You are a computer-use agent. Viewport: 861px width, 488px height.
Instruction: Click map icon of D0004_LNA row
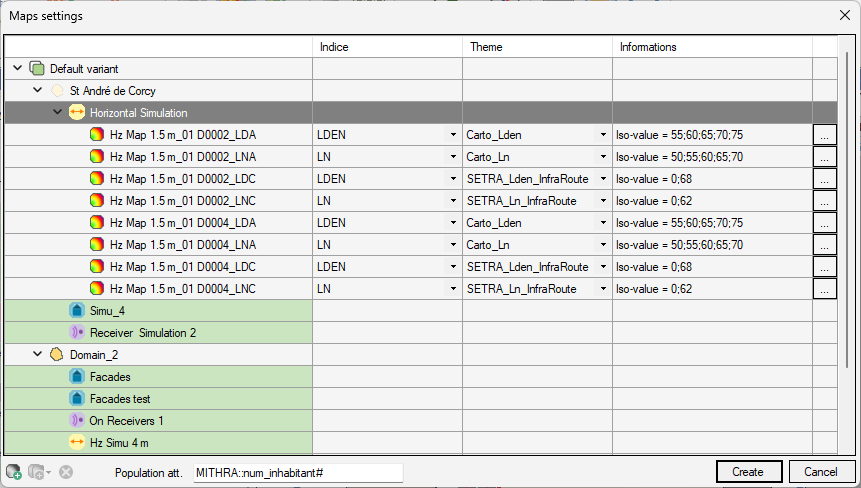pyautogui.click(x=97, y=244)
